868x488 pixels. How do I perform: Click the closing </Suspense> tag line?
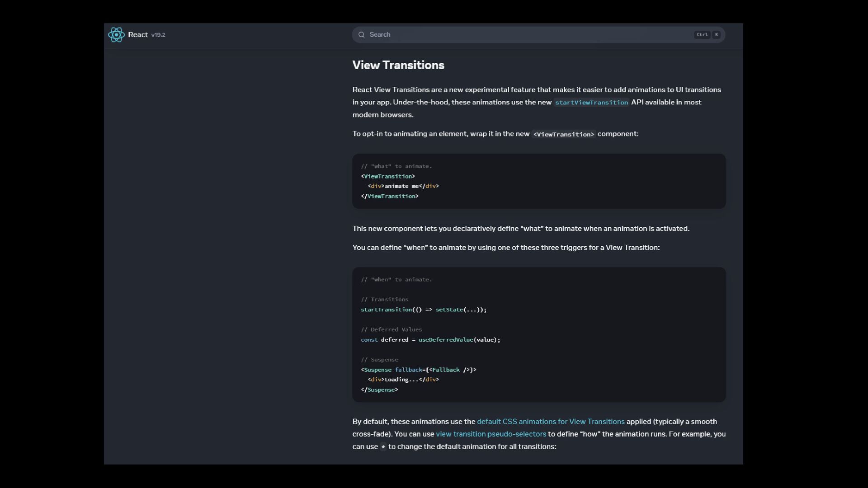coord(379,390)
